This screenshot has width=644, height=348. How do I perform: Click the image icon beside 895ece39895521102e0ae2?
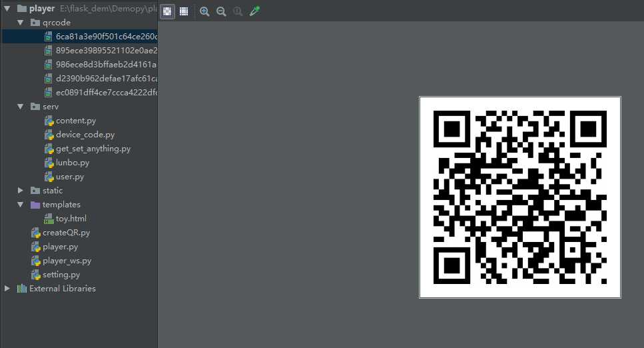(49, 51)
